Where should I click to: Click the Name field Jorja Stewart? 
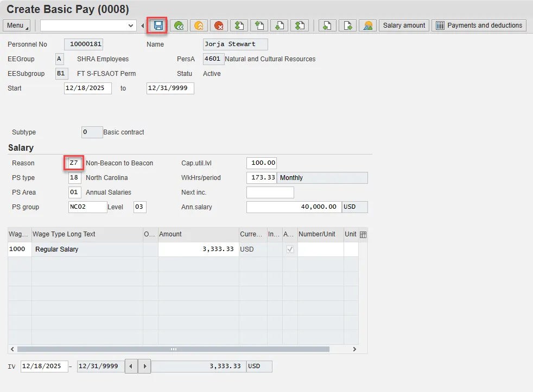[x=235, y=44]
